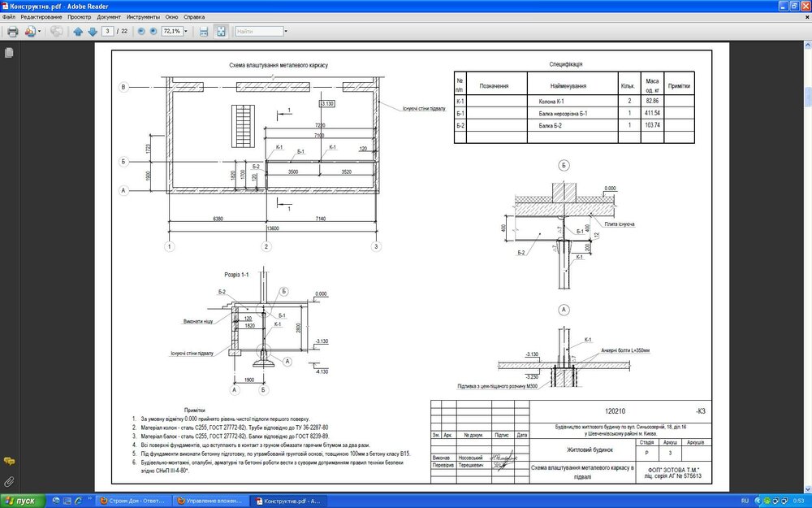
Task: Click the next page down arrow
Action: point(93,32)
